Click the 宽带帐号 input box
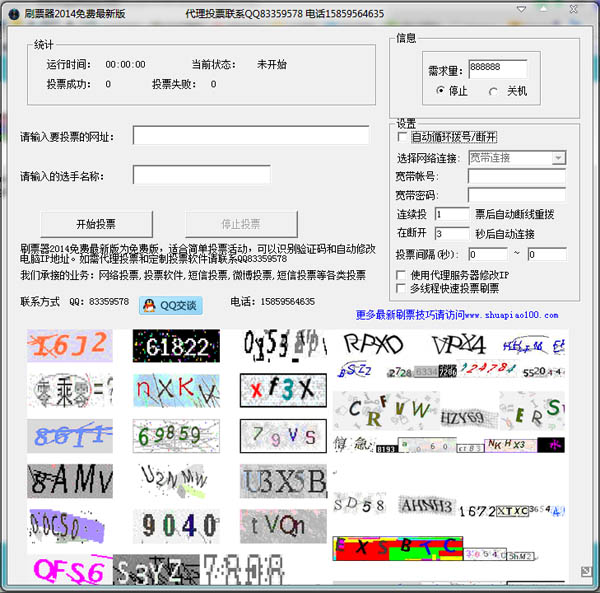The image size is (600, 593). 516,176
